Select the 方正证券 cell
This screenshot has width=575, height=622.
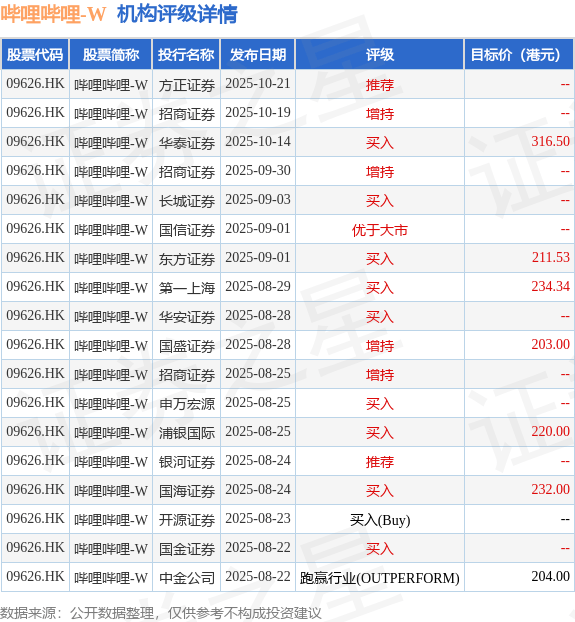tap(187, 85)
